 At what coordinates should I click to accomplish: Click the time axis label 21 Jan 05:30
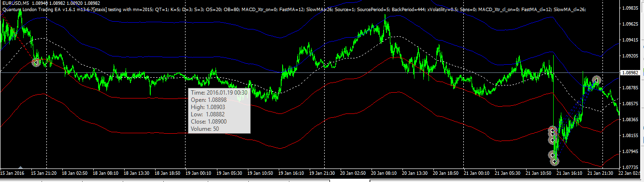(x=507, y=173)
